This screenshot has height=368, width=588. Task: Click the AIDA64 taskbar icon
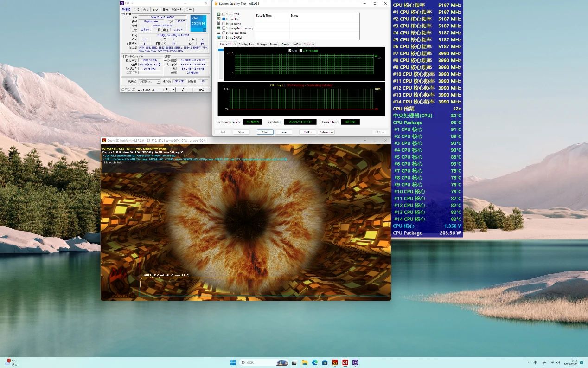(x=345, y=362)
